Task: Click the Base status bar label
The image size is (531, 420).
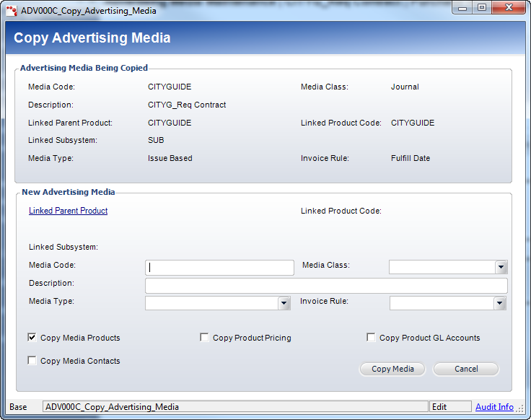Action: (18, 407)
